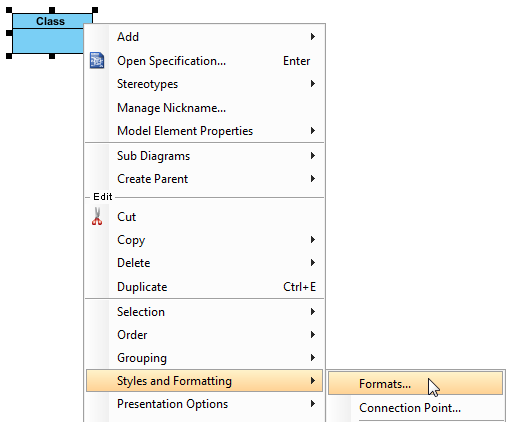507x422 pixels.
Task: Expand the arrow beside Order
Action: tap(313, 334)
